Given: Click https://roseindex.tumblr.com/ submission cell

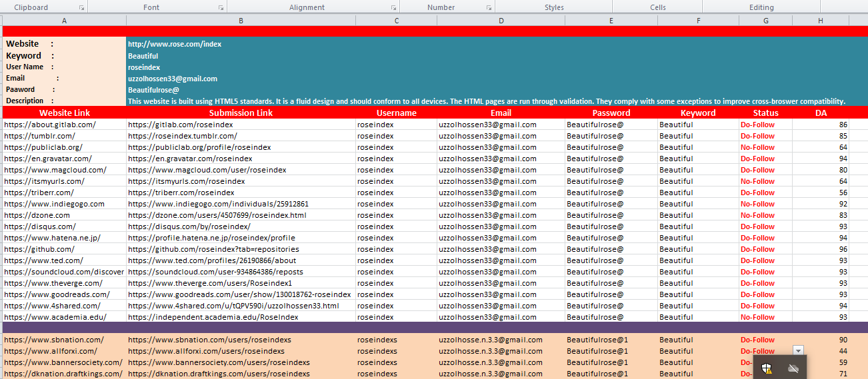Looking at the screenshot, I should [241, 136].
